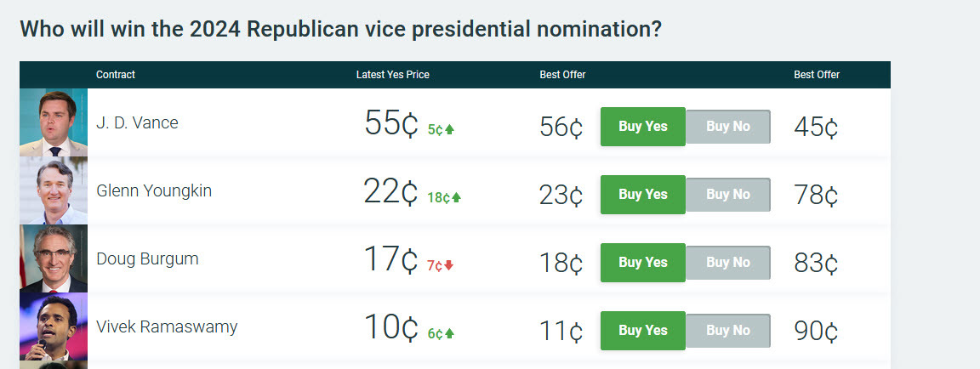
Task: Click Glenn Youngkin's photo thumbnail
Action: pyautogui.click(x=53, y=190)
